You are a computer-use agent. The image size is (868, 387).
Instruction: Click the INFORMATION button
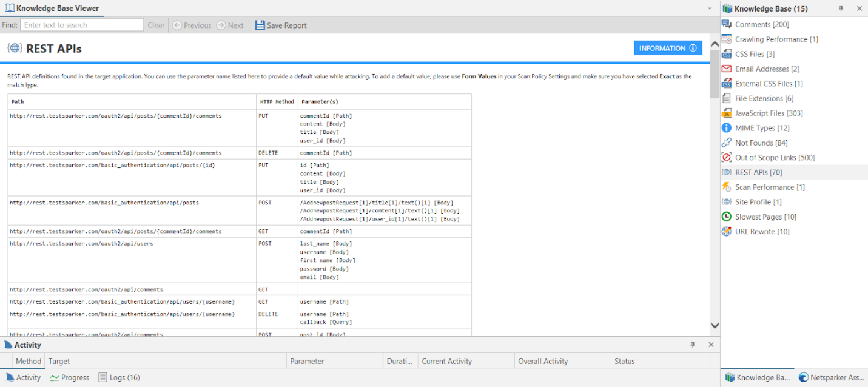668,48
